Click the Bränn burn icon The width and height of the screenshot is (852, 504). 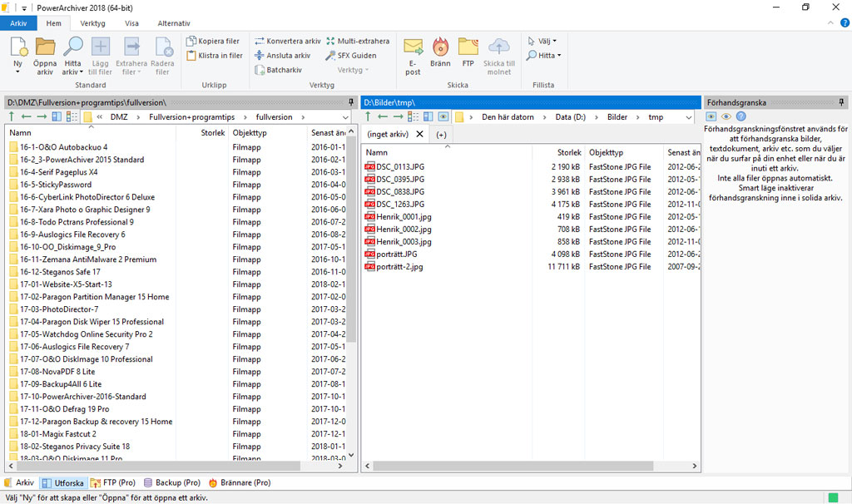[440, 47]
